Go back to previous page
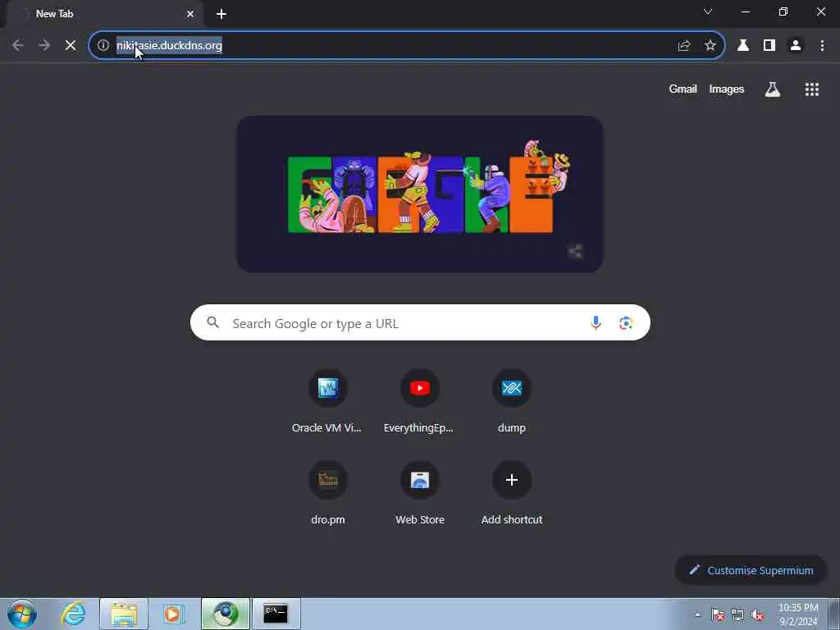The width and height of the screenshot is (840, 630). click(x=18, y=46)
